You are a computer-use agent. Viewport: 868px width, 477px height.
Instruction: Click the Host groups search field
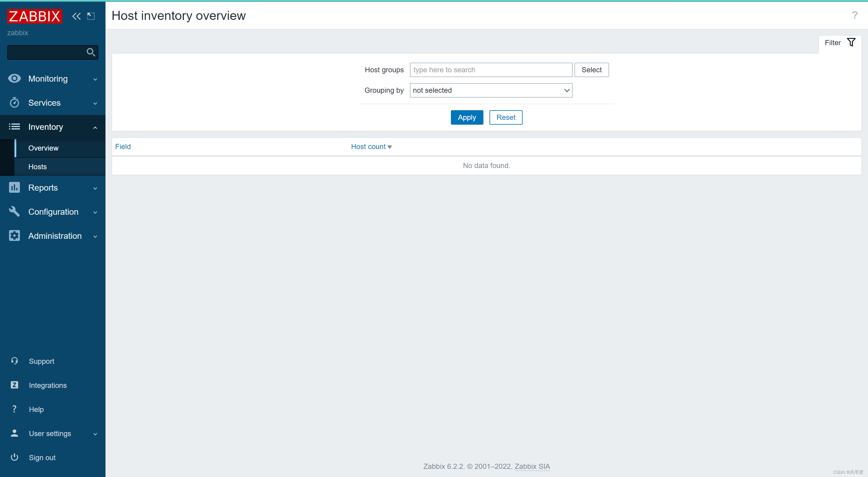490,70
